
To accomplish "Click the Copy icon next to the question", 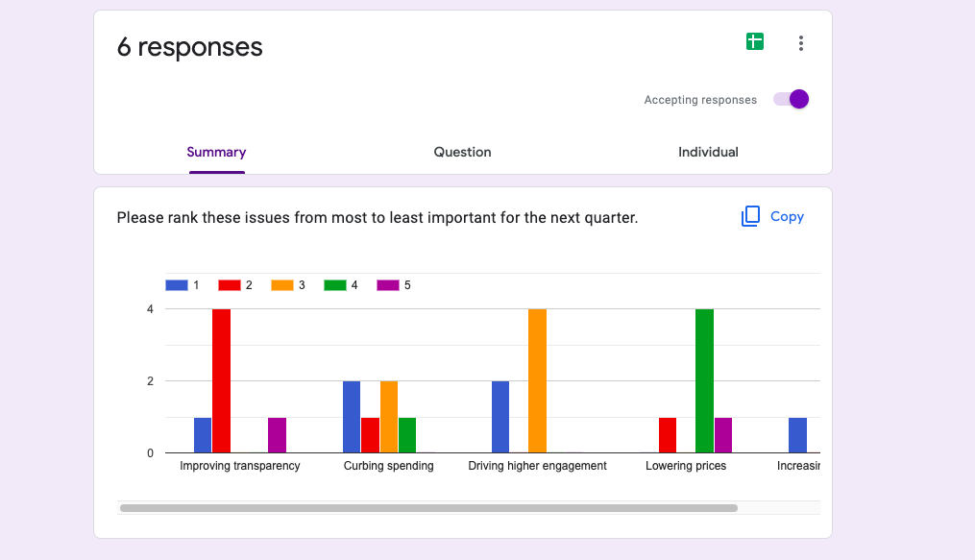I will (x=750, y=216).
